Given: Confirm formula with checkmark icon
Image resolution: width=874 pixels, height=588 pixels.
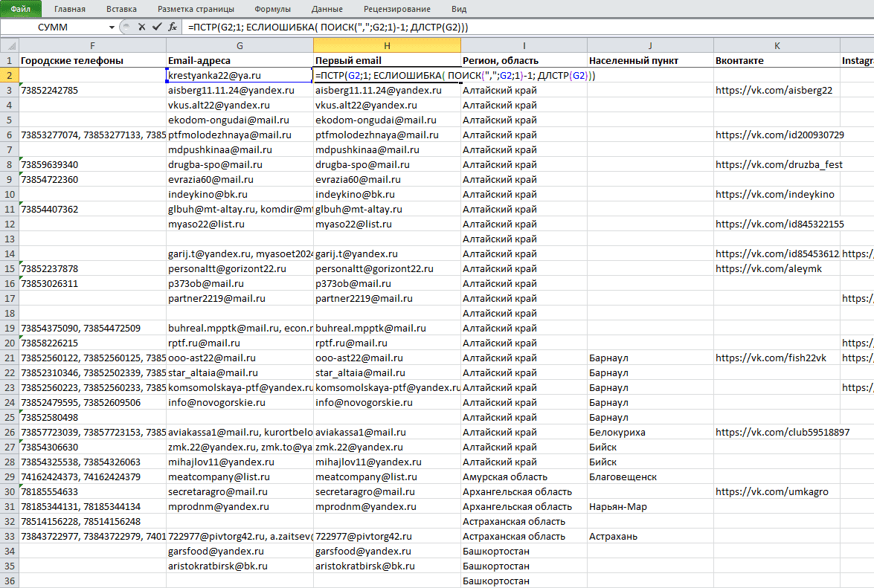Looking at the screenshot, I should (x=157, y=27).
